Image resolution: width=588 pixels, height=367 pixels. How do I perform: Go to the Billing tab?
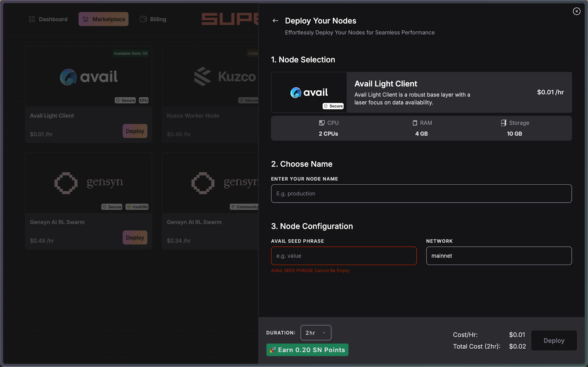[x=153, y=19]
